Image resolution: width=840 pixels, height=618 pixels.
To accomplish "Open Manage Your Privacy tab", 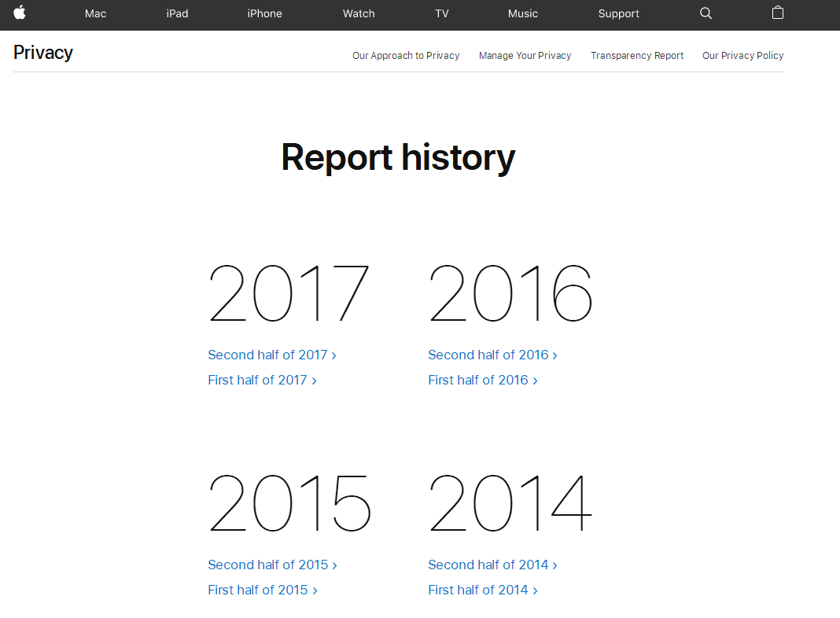I will (525, 56).
